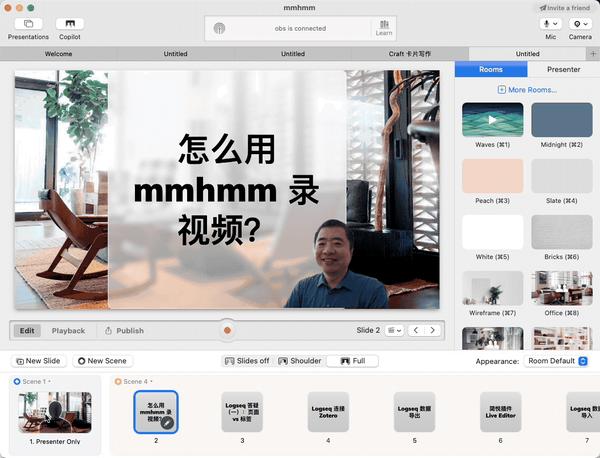This screenshot has width=600, height=458.
Task: Select slide 3 thumbnail
Action: (242, 412)
